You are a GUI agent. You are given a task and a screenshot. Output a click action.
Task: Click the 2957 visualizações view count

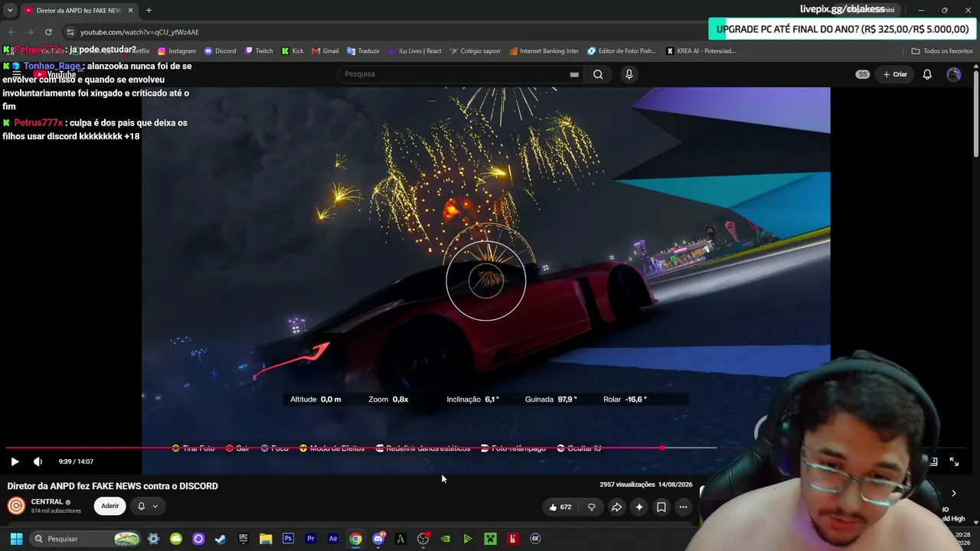tap(627, 484)
